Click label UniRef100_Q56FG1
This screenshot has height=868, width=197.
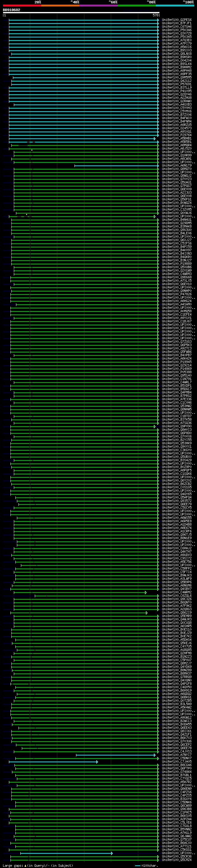tap(177, 199)
